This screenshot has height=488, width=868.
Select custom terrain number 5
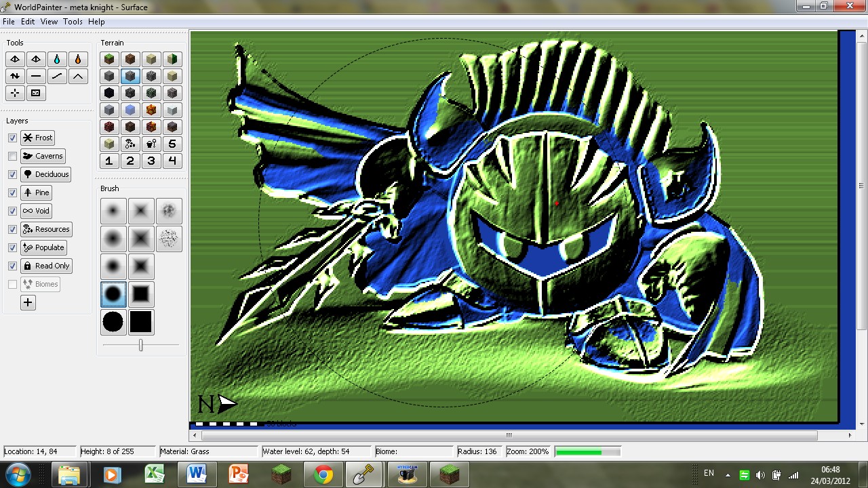[x=172, y=144]
